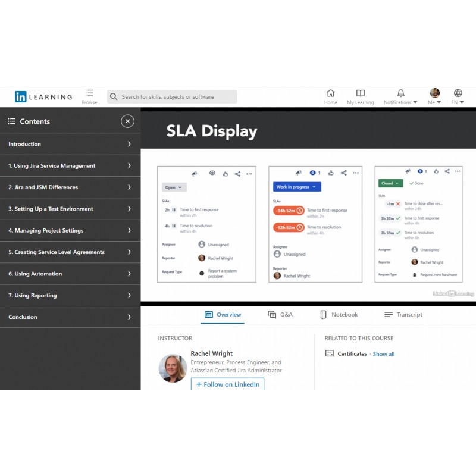Image resolution: width=476 pixels, height=476 pixels.
Task: Switch to the Notebook tab
Action: click(x=339, y=315)
